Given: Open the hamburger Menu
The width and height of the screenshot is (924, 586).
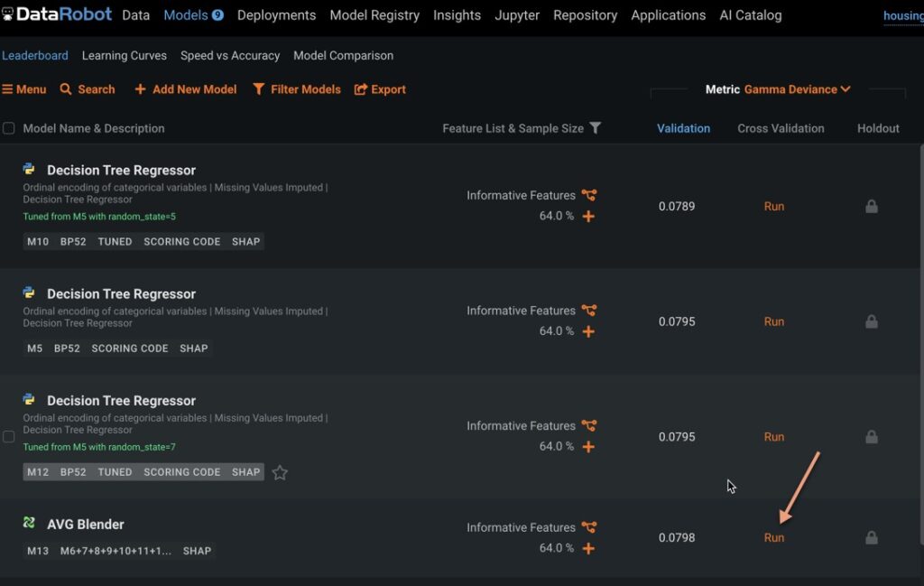Looking at the screenshot, I should (x=23, y=89).
